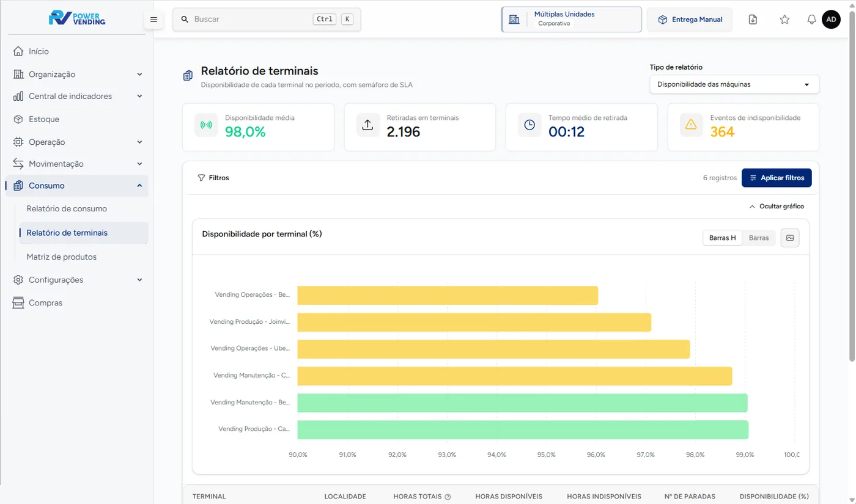Click the search magnifier icon

[185, 20]
